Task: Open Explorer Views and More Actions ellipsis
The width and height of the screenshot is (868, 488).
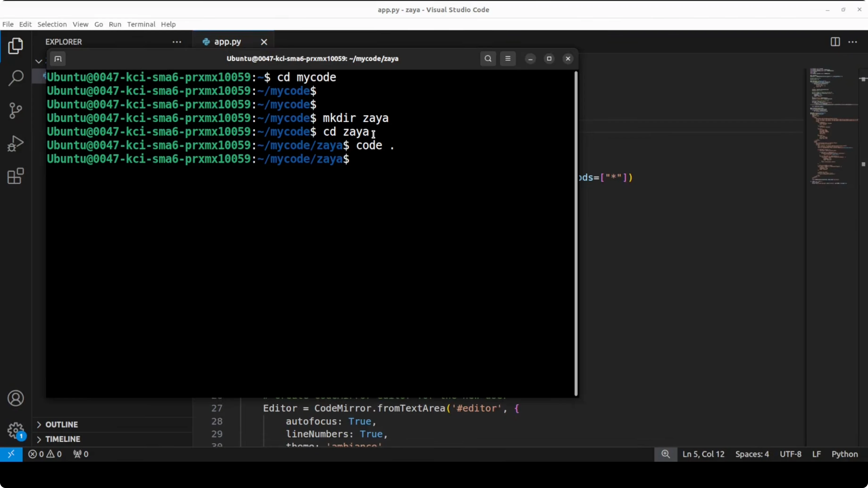Action: (177, 42)
